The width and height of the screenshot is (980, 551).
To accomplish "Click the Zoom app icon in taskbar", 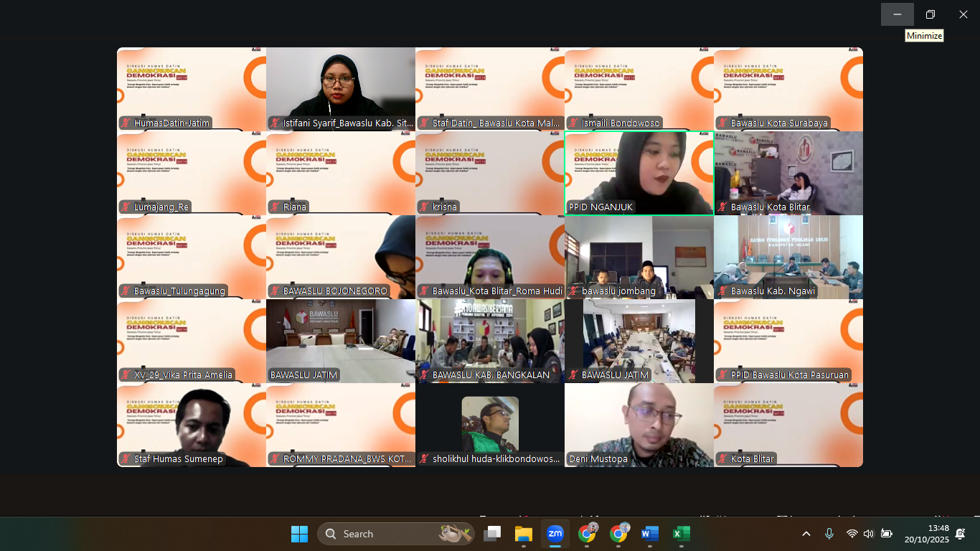I will [555, 534].
